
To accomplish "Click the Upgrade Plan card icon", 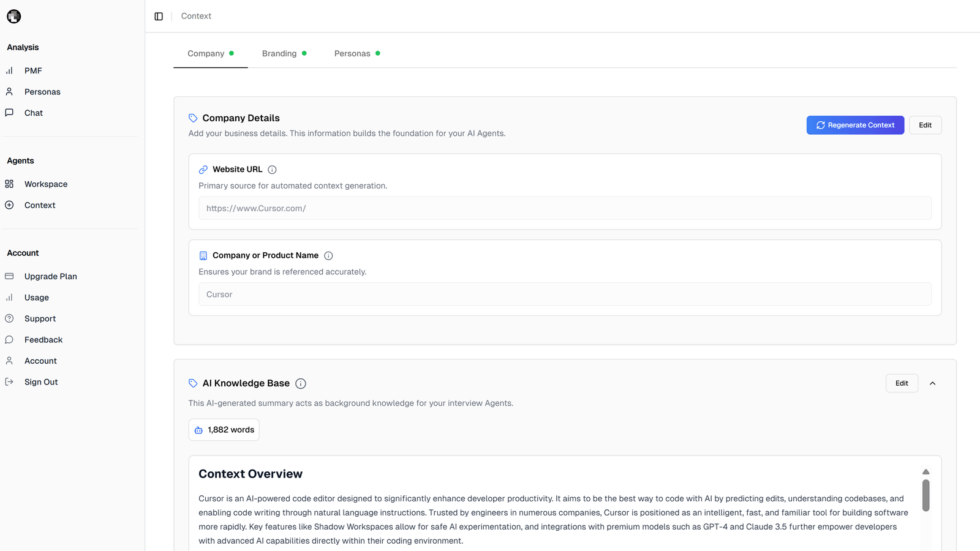I will tap(9, 276).
